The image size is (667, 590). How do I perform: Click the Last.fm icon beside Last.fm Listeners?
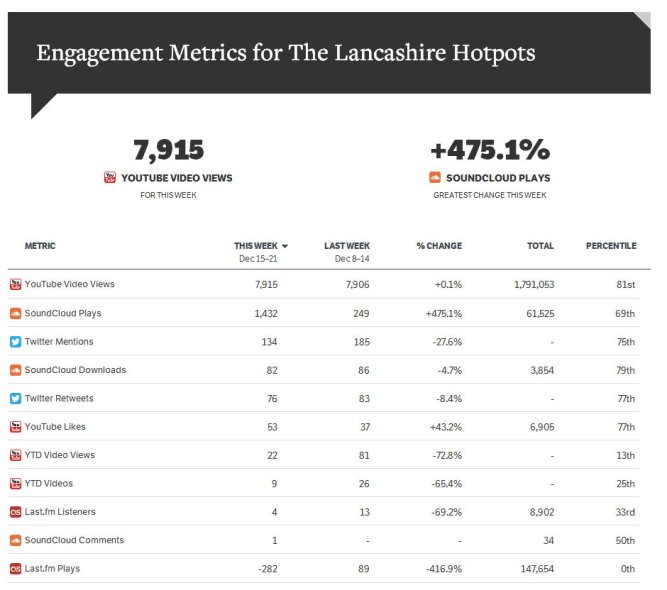click(x=15, y=512)
